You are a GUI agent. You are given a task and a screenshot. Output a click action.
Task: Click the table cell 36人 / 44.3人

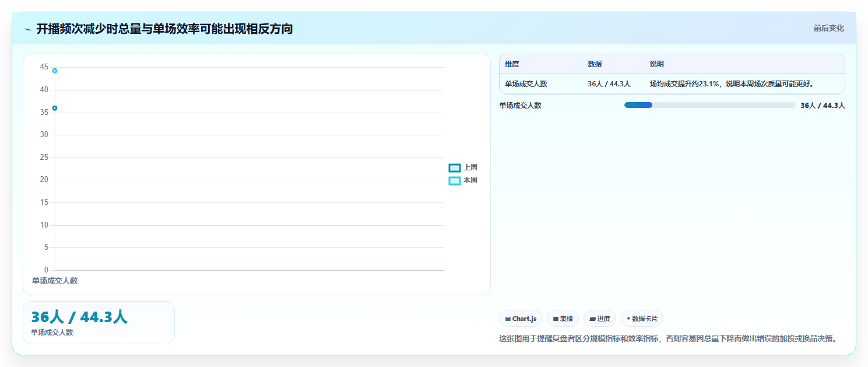coord(609,84)
